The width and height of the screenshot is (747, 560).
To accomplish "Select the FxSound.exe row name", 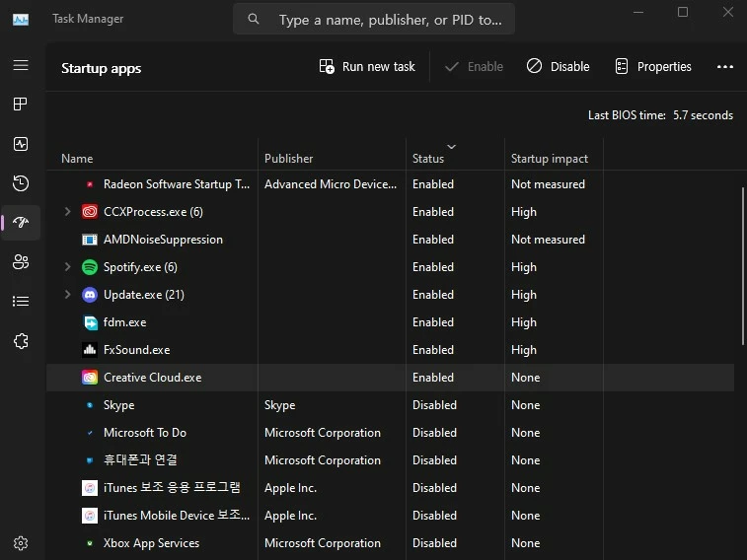I will pyautogui.click(x=136, y=350).
